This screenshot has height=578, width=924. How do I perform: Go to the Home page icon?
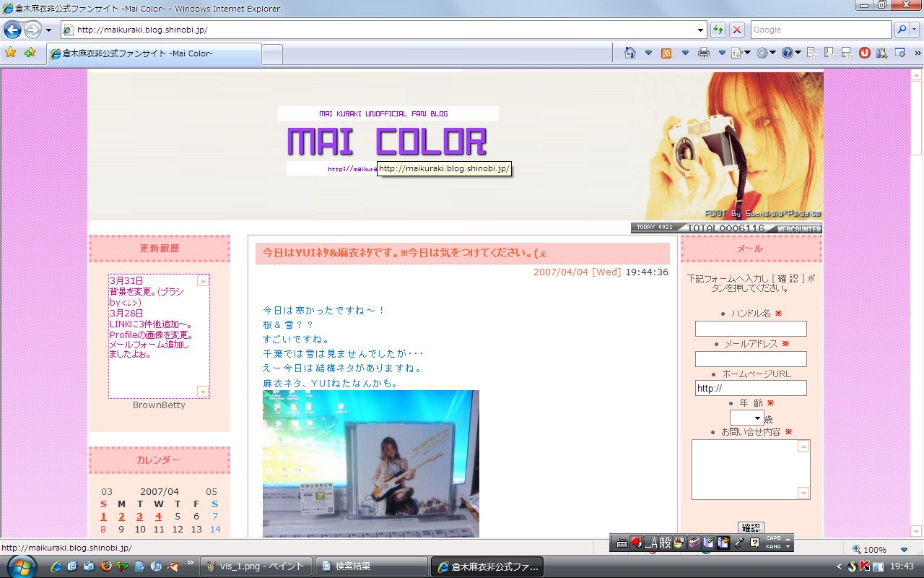630,53
